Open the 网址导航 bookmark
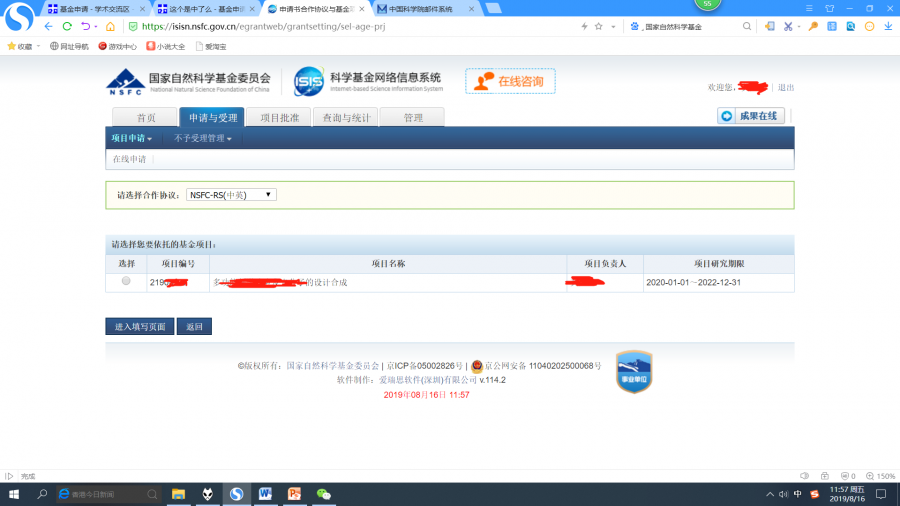Viewport: 900px width, 506px height. point(69,46)
